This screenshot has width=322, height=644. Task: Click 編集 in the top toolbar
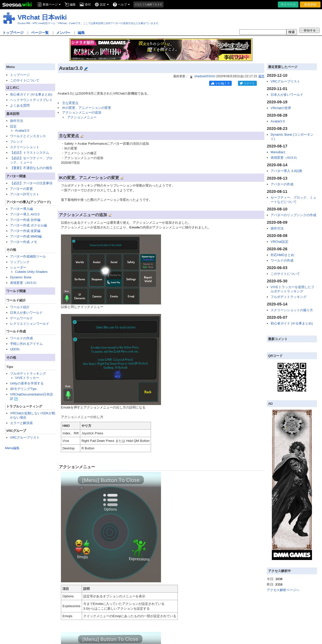click(x=70, y=5)
